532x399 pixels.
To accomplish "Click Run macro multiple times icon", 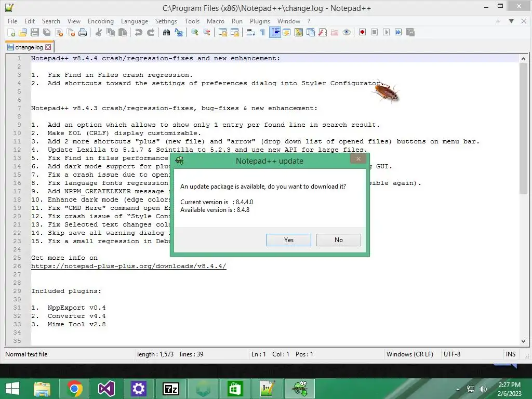I will point(398,32).
